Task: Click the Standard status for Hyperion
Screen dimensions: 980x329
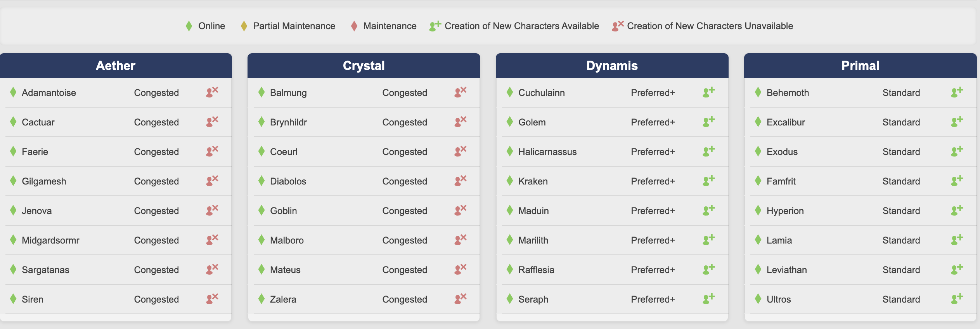Action: [901, 211]
